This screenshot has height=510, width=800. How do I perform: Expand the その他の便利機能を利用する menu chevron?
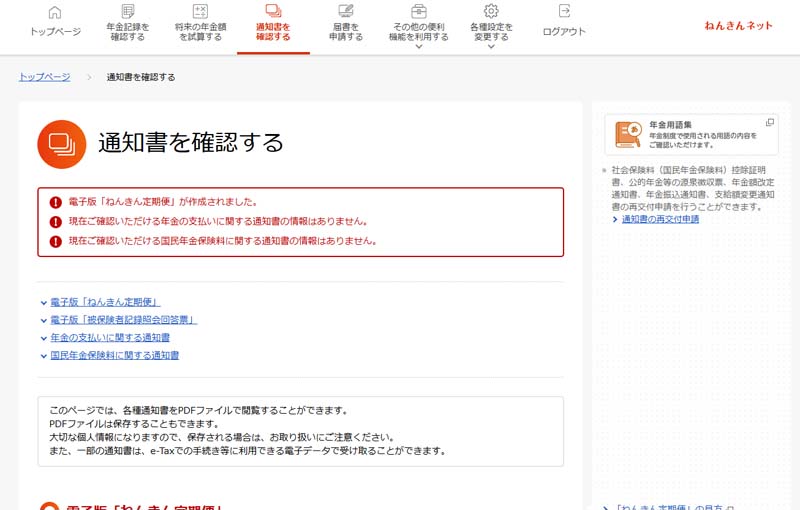click(x=419, y=46)
